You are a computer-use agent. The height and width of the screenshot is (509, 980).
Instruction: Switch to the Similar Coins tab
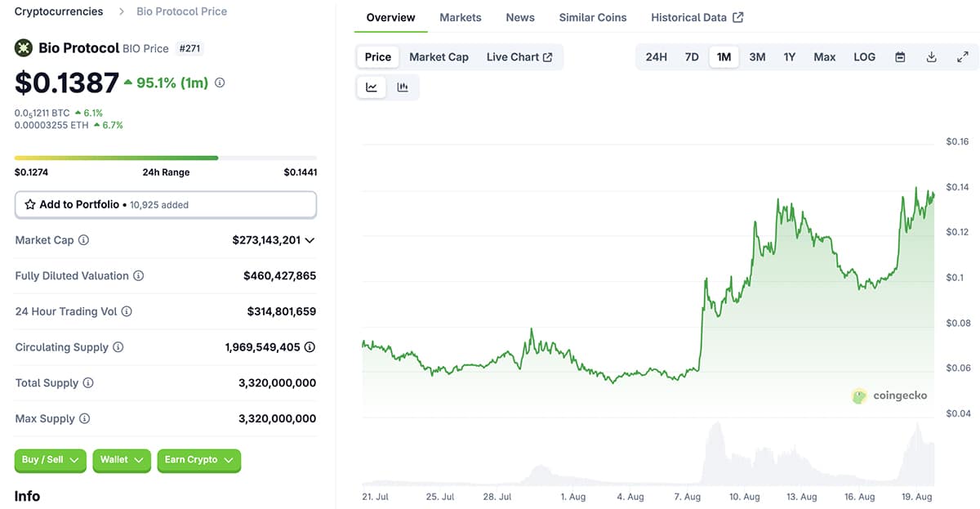click(593, 17)
